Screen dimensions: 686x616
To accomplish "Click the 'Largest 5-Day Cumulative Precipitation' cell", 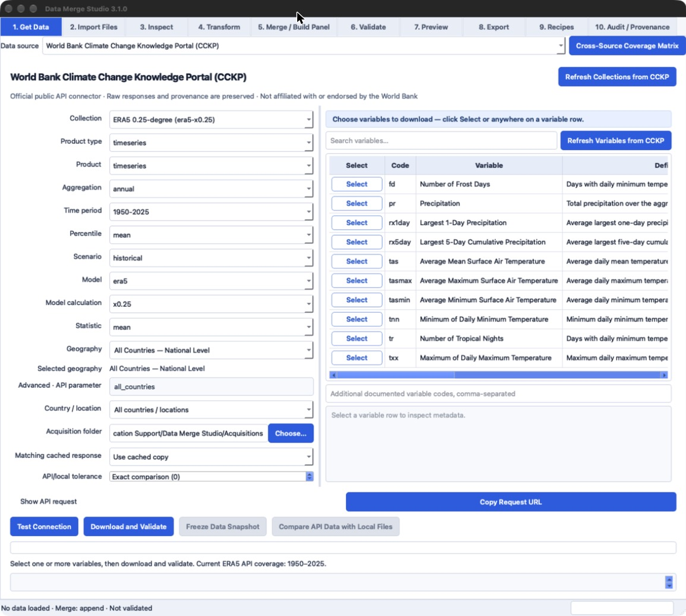I will point(489,242).
